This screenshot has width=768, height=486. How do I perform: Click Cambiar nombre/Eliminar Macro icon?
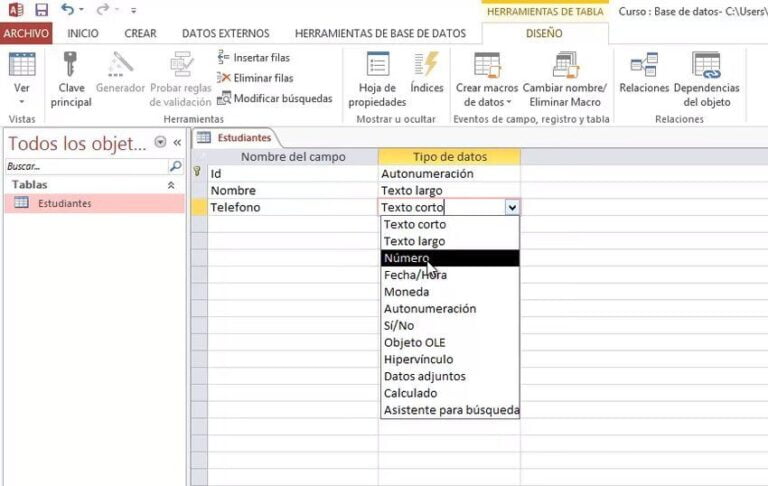click(565, 65)
